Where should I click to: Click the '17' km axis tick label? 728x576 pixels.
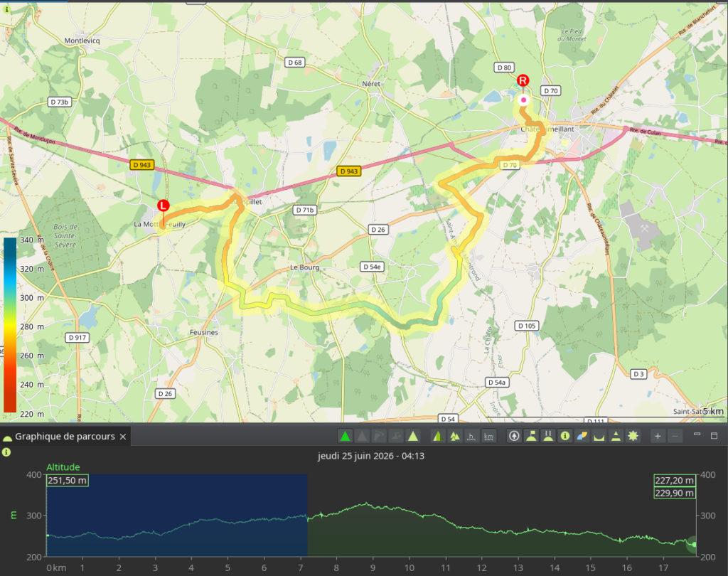[663, 567]
